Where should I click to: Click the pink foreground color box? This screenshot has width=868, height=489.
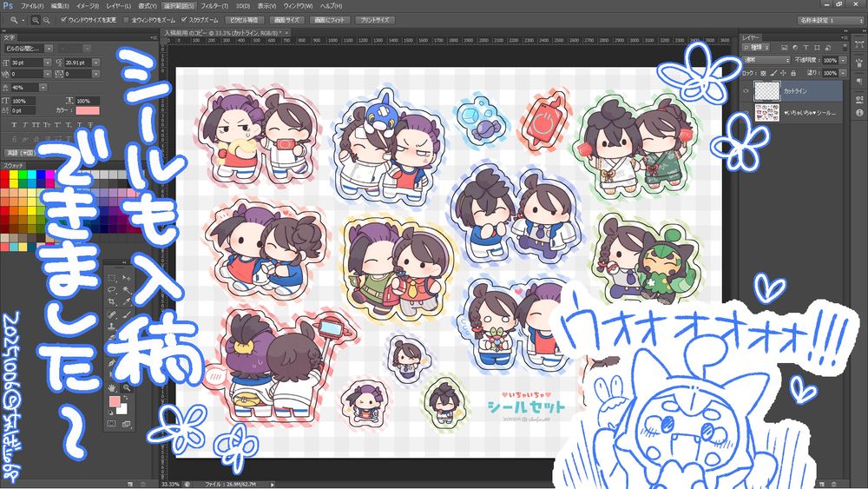tap(114, 401)
